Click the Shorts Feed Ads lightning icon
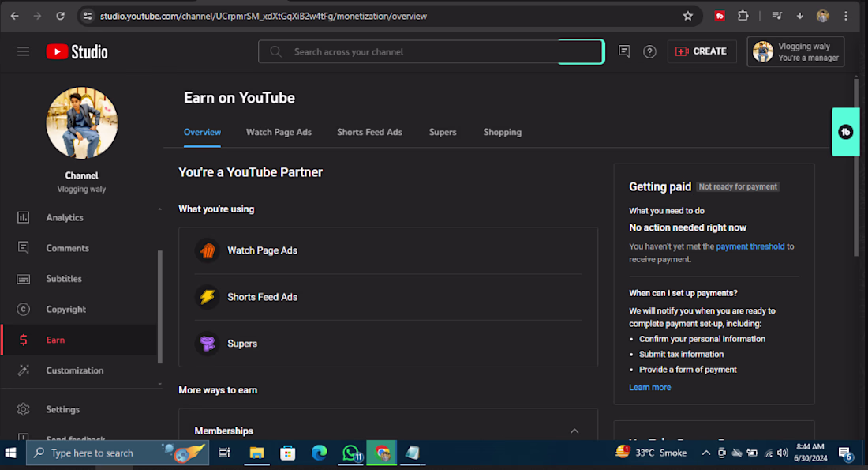 pyautogui.click(x=208, y=297)
